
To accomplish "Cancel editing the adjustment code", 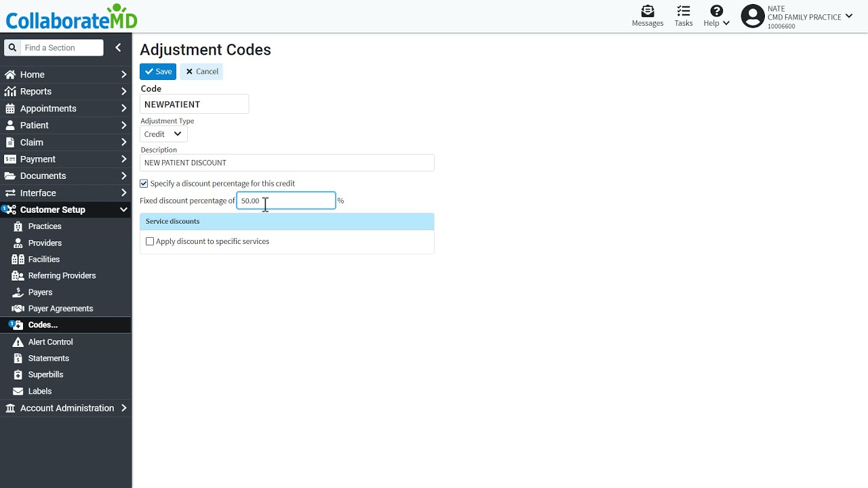I will (201, 72).
